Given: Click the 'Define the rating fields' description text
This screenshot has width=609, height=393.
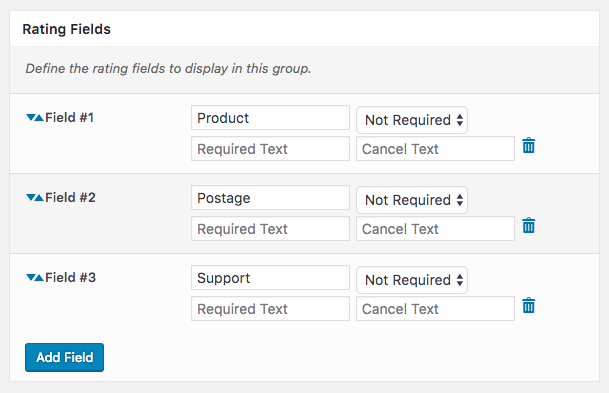Looking at the screenshot, I should (x=168, y=69).
